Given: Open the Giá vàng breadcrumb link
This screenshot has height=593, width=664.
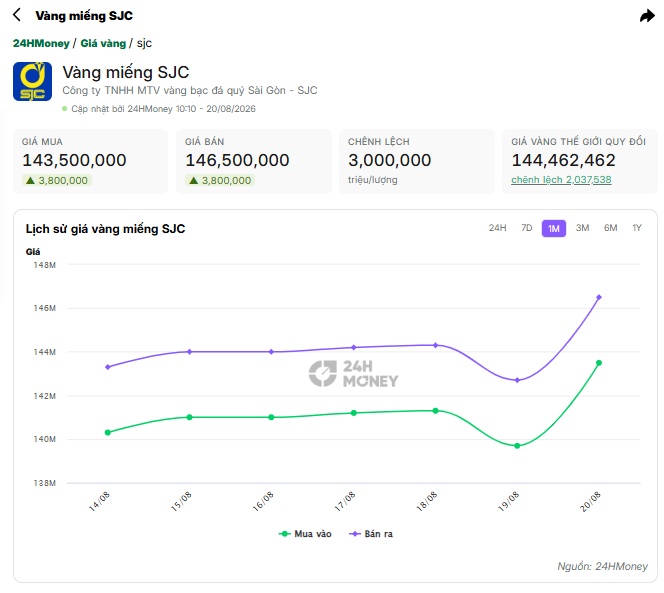Looking at the screenshot, I should (x=103, y=43).
